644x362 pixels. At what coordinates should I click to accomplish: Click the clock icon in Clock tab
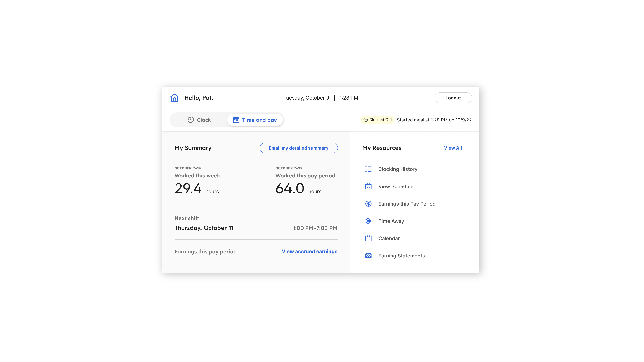(190, 120)
